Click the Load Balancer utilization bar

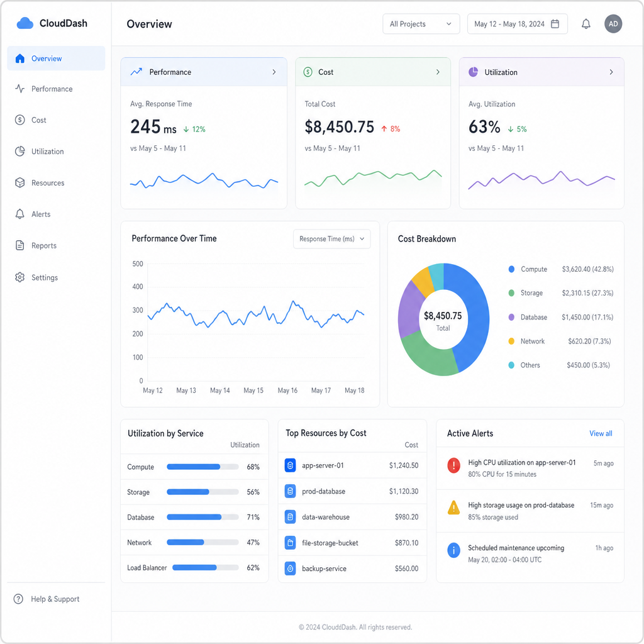click(x=206, y=568)
